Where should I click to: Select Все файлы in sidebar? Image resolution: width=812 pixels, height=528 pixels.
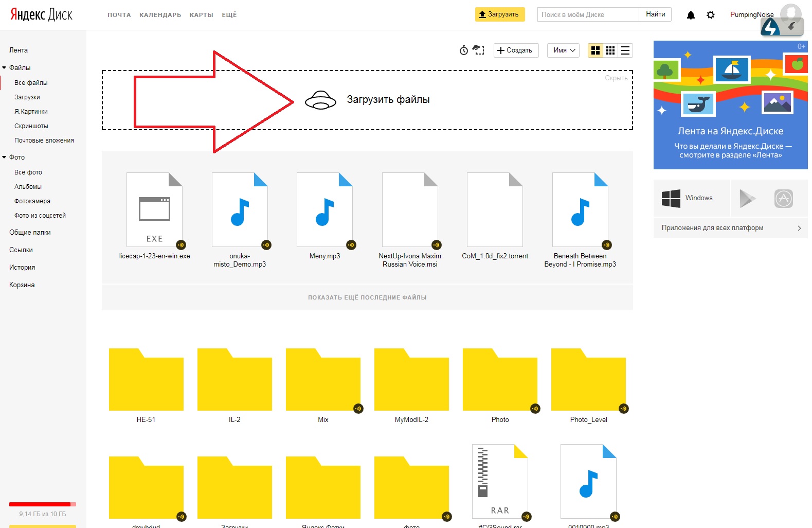point(31,82)
